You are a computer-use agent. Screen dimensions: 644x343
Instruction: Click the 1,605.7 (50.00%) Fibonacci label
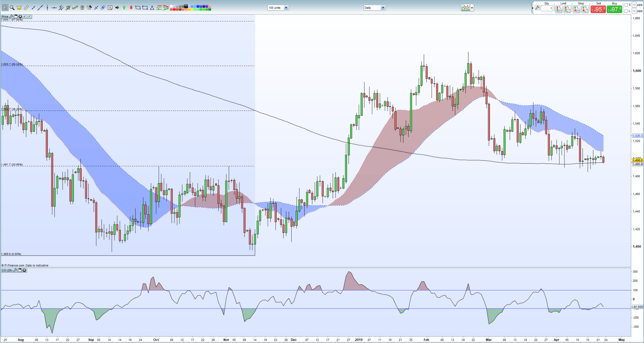tap(12, 64)
